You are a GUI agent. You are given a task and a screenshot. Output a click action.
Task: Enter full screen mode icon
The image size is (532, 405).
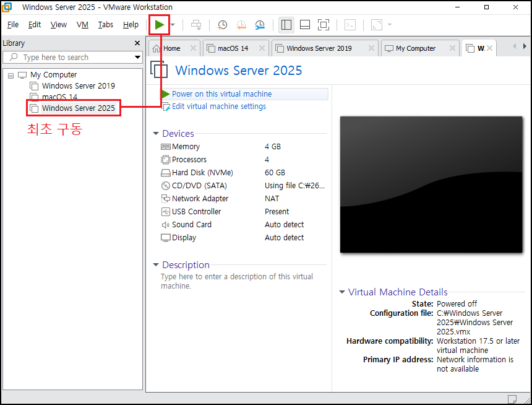click(x=324, y=25)
